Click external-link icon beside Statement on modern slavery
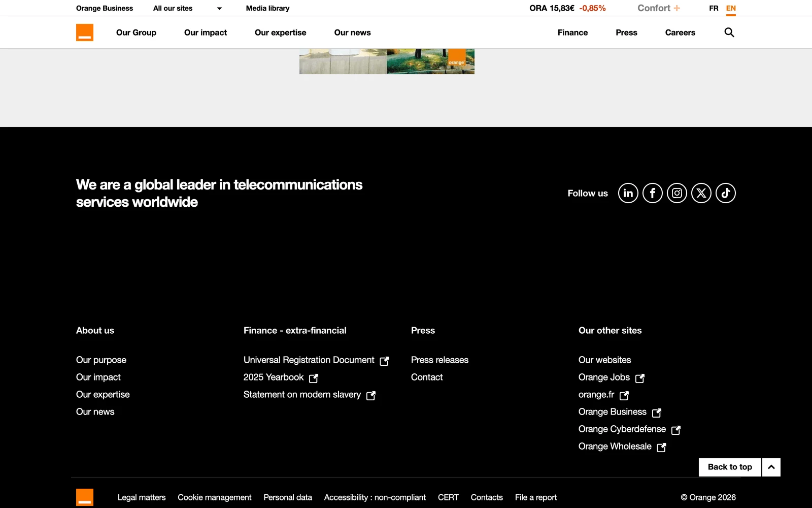The width and height of the screenshot is (812, 508). coord(371,395)
